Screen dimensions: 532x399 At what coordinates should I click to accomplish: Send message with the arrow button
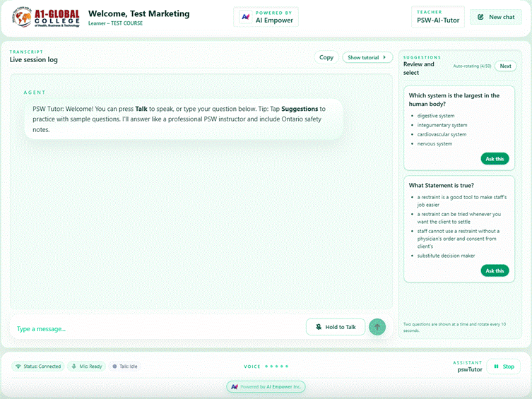(377, 327)
